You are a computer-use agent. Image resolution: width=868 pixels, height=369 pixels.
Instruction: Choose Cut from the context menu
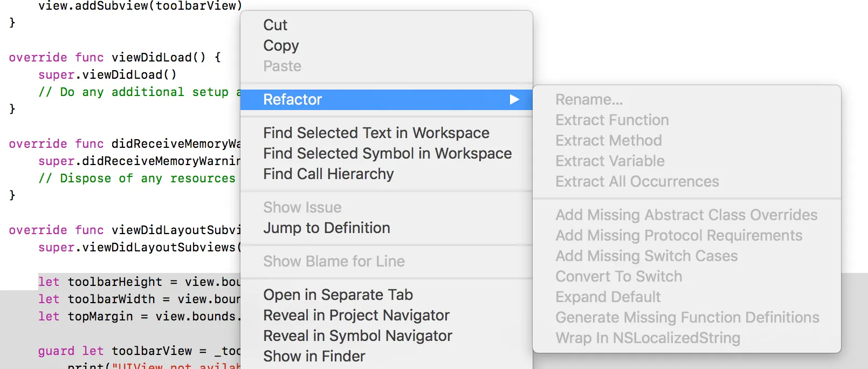tap(275, 25)
